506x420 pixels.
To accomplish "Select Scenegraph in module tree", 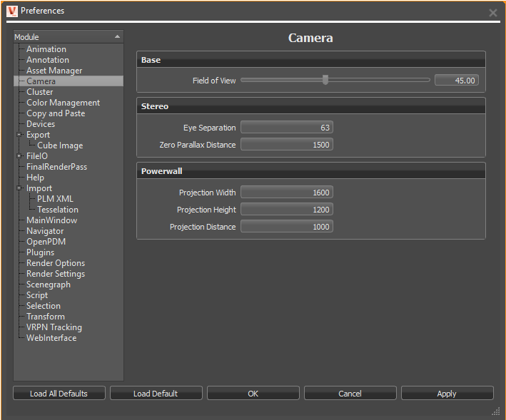I will point(49,285).
